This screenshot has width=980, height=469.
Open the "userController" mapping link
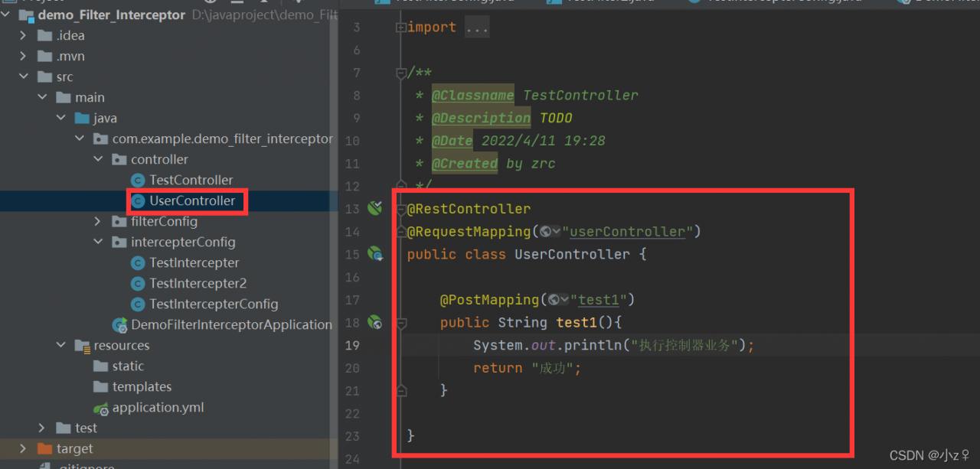(x=628, y=232)
